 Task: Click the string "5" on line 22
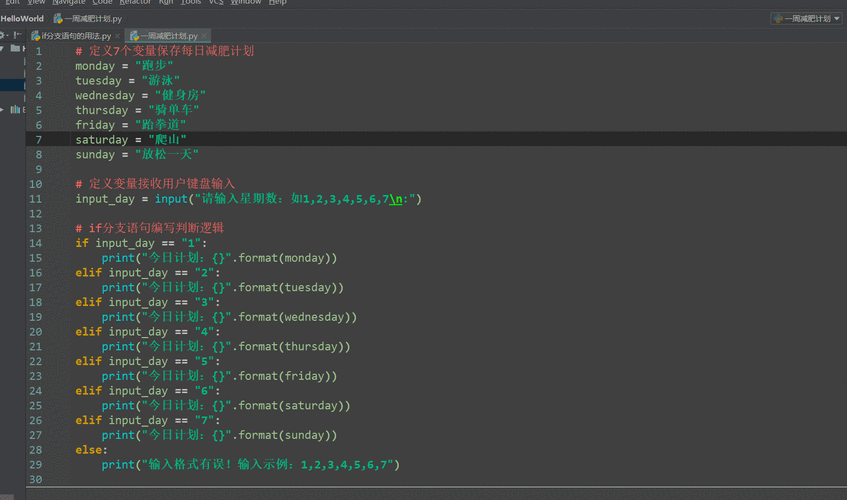204,361
